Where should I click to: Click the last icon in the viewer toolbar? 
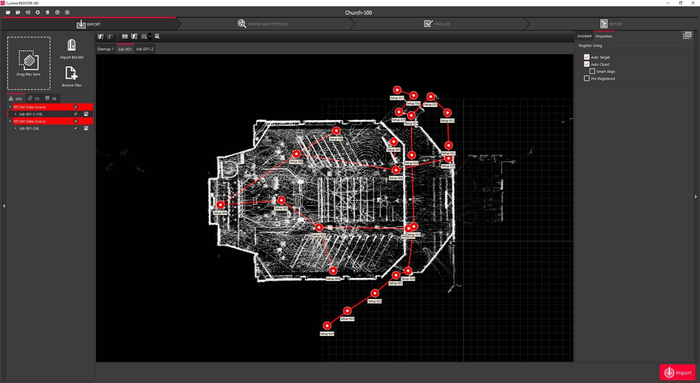pyautogui.click(x=157, y=37)
